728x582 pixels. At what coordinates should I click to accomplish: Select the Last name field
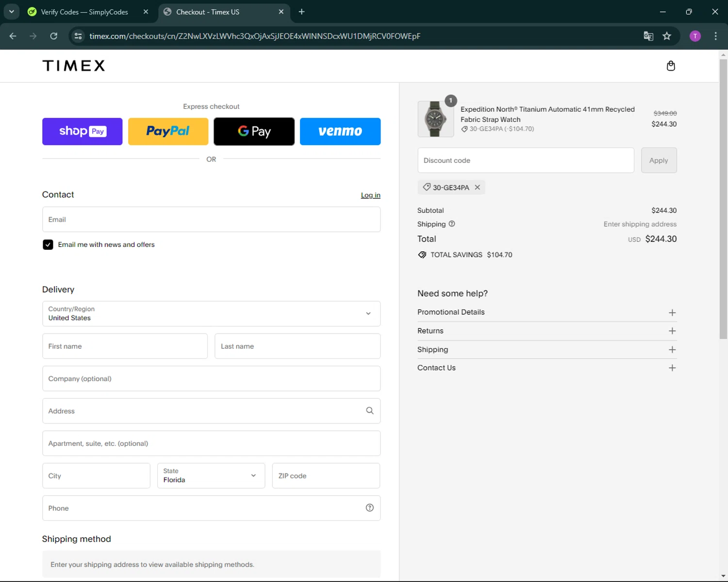[x=298, y=346]
